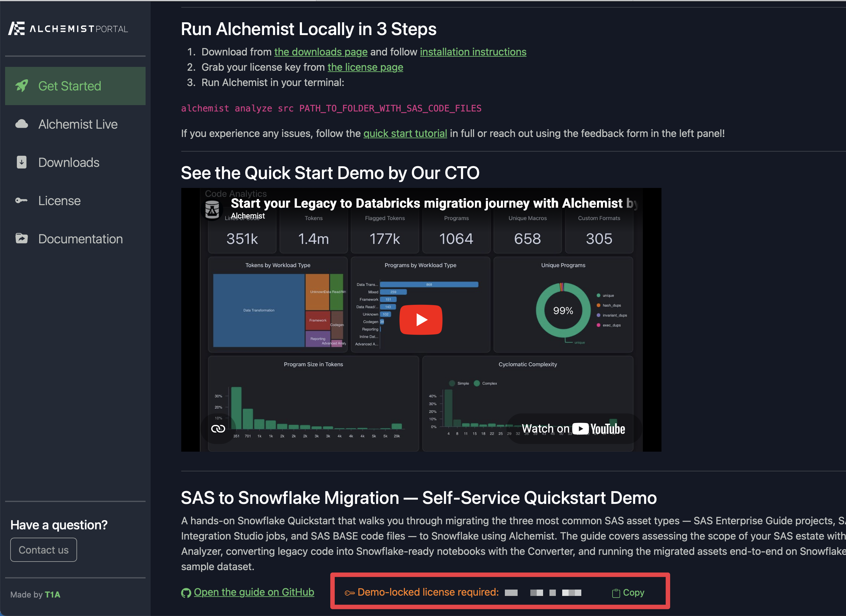Image resolution: width=846 pixels, height=616 pixels.
Task: Open the Get Started section
Action: pyautogui.click(x=75, y=86)
